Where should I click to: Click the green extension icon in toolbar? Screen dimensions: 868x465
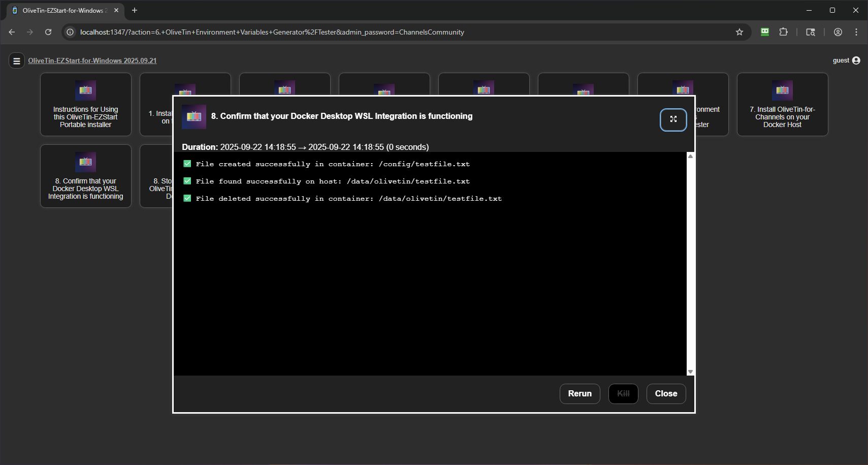point(764,32)
